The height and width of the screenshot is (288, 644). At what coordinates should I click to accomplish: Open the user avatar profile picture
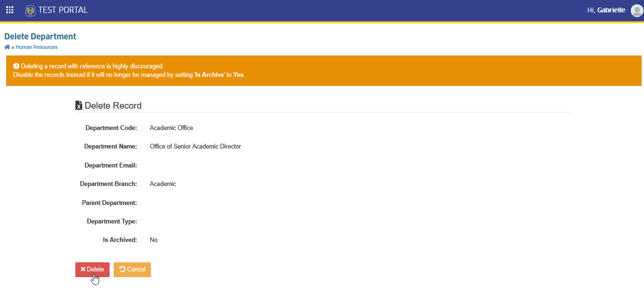coord(637,10)
